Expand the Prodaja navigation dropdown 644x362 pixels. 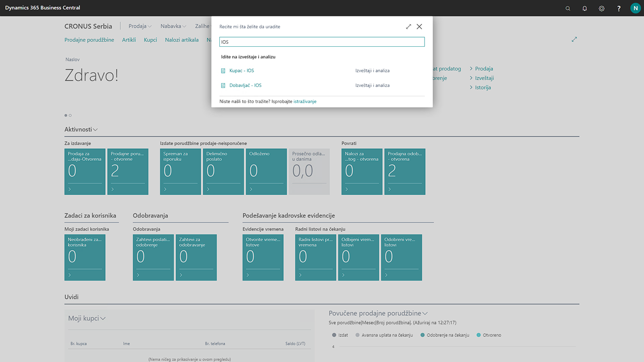pos(140,26)
